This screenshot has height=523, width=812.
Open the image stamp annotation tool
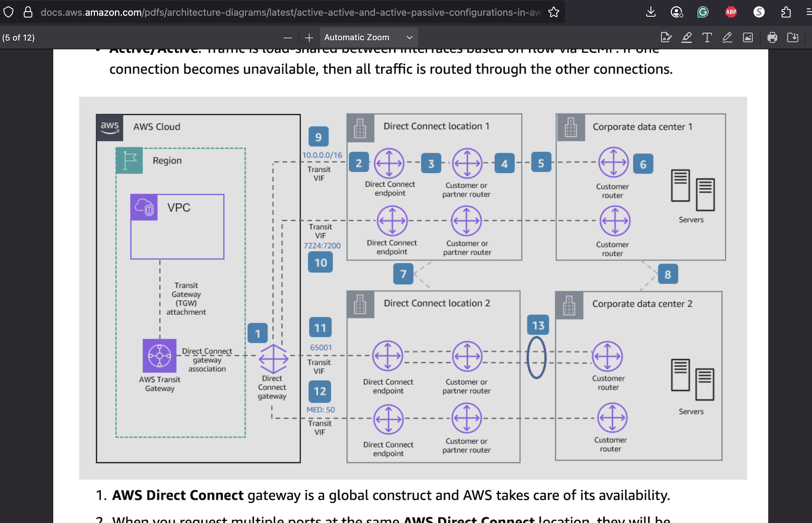pos(748,37)
